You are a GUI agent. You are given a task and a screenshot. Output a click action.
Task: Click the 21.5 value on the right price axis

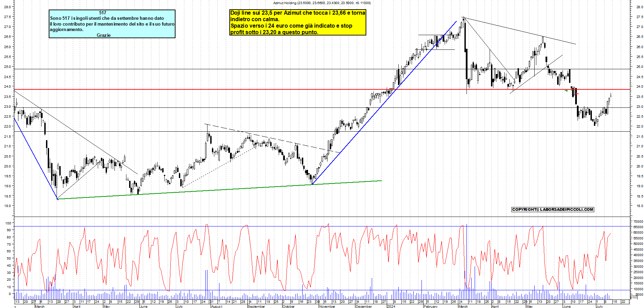pos(640,136)
